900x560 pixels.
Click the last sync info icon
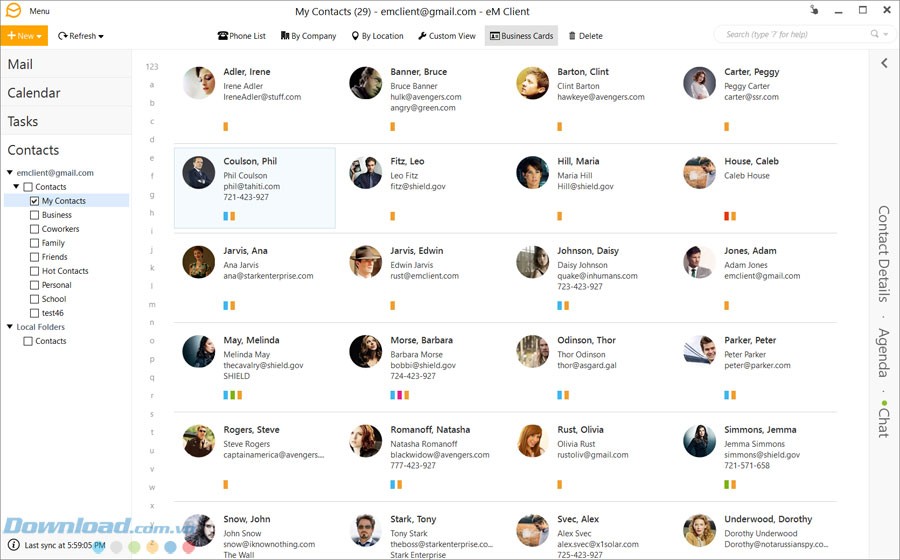pos(14,545)
